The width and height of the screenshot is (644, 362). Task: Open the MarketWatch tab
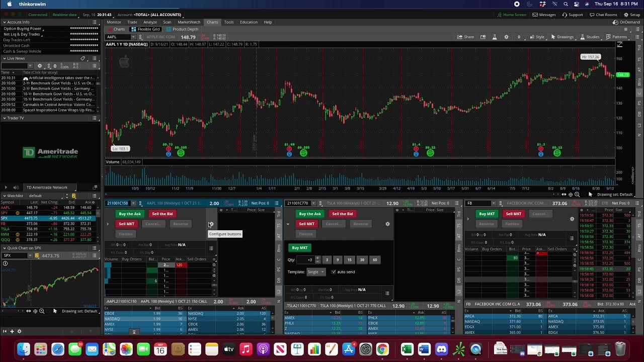point(189,22)
